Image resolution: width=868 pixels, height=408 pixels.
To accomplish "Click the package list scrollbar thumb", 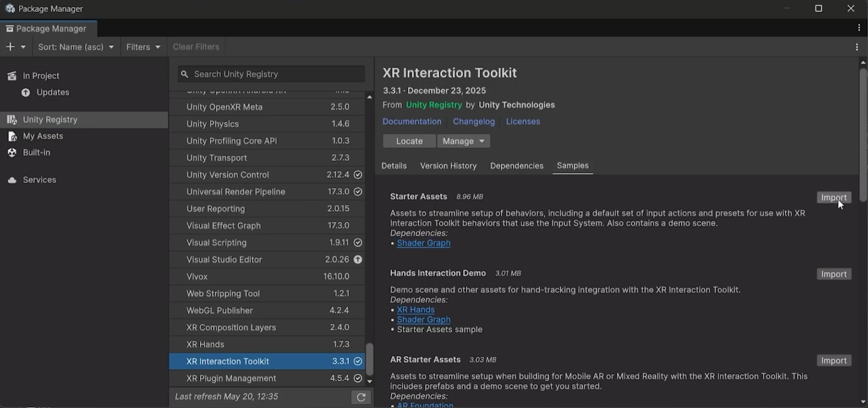I will 370,359.
